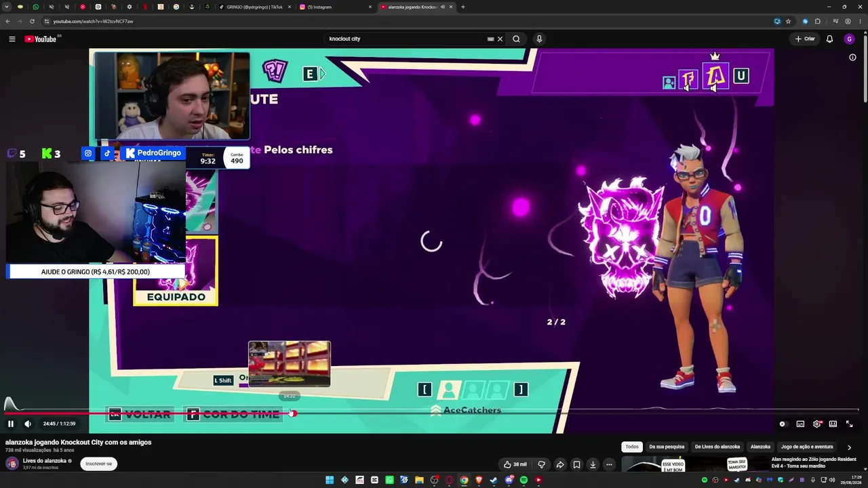Share the video using the arrow icon

(560, 464)
